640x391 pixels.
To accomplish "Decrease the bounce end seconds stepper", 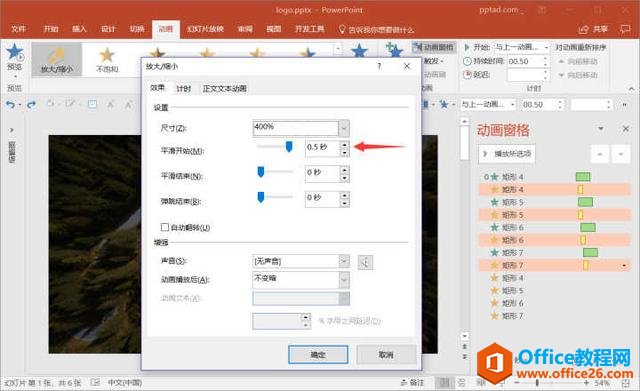I will pyautogui.click(x=345, y=203).
